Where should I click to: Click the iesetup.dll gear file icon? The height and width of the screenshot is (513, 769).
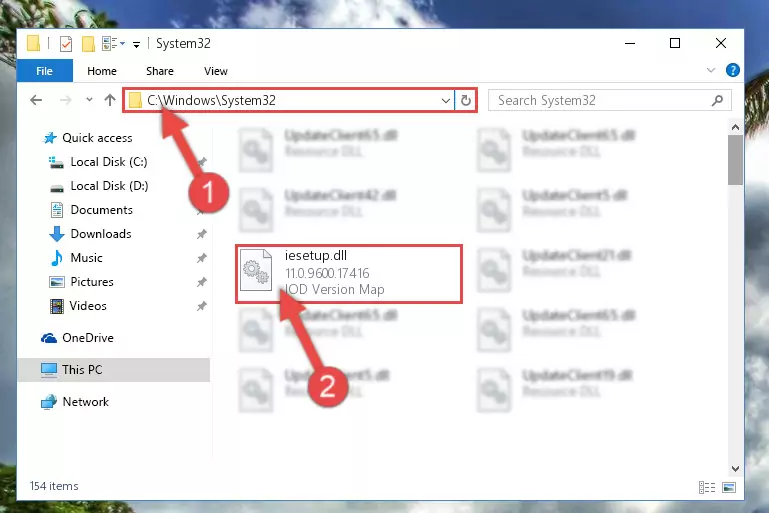click(256, 271)
